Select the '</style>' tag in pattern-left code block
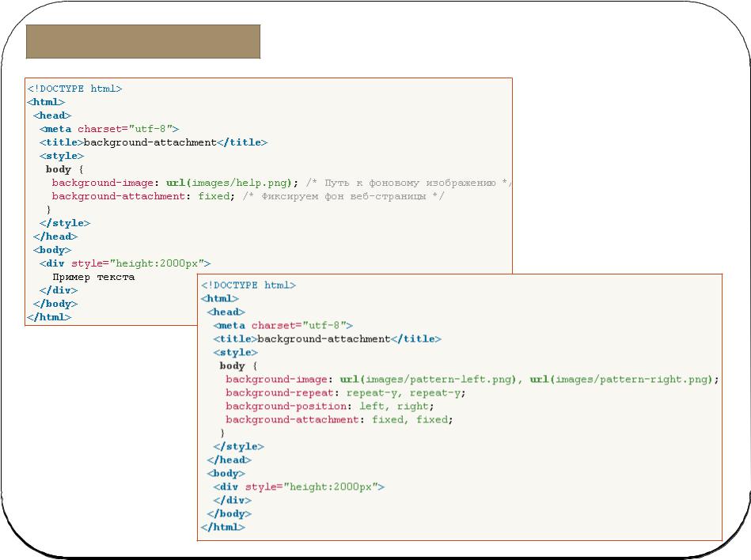The image size is (751, 560). (x=238, y=447)
